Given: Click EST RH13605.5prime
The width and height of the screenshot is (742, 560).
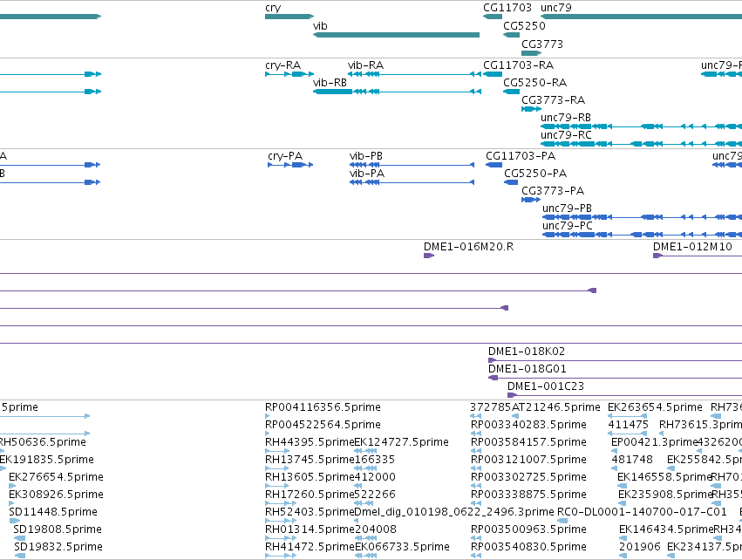Looking at the screenshot, I should pos(310,478).
